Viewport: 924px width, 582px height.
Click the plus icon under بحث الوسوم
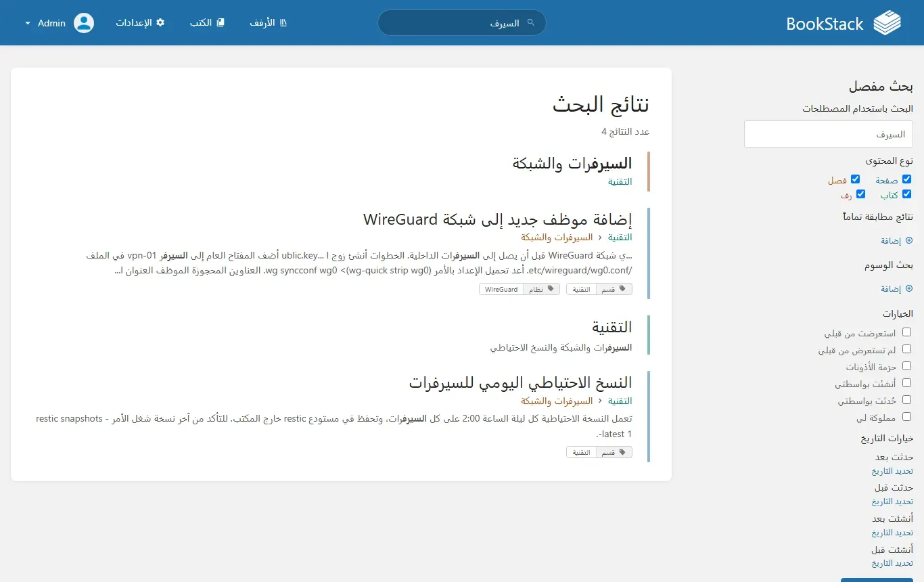click(909, 288)
